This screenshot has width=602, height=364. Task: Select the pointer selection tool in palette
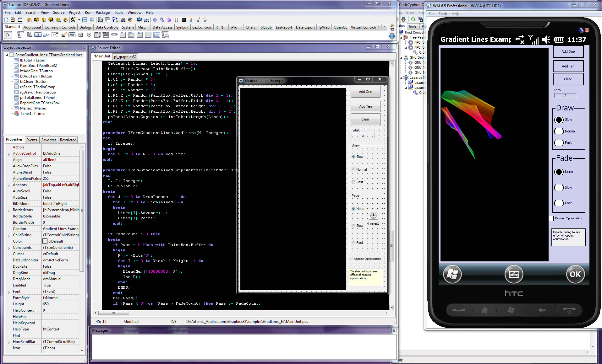[x=8, y=35]
